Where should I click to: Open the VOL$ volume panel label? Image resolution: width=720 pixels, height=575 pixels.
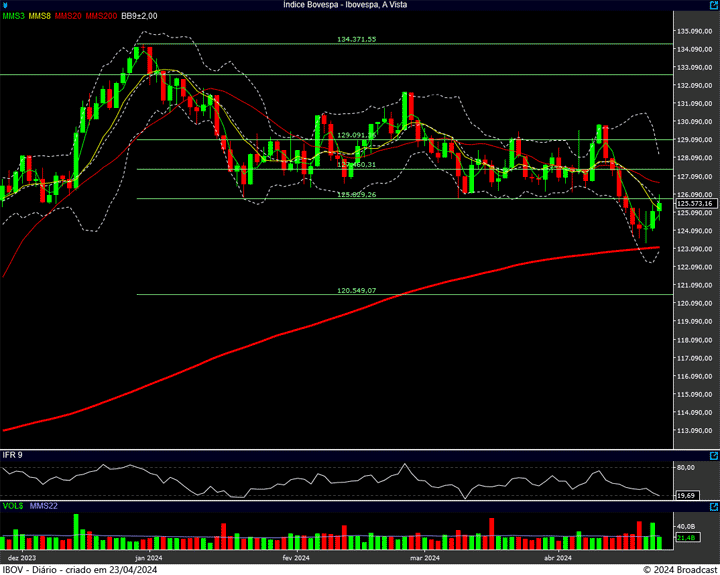point(13,506)
